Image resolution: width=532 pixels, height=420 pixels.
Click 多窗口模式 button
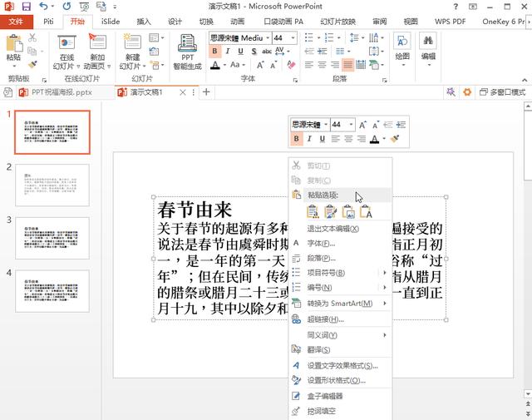tap(502, 92)
